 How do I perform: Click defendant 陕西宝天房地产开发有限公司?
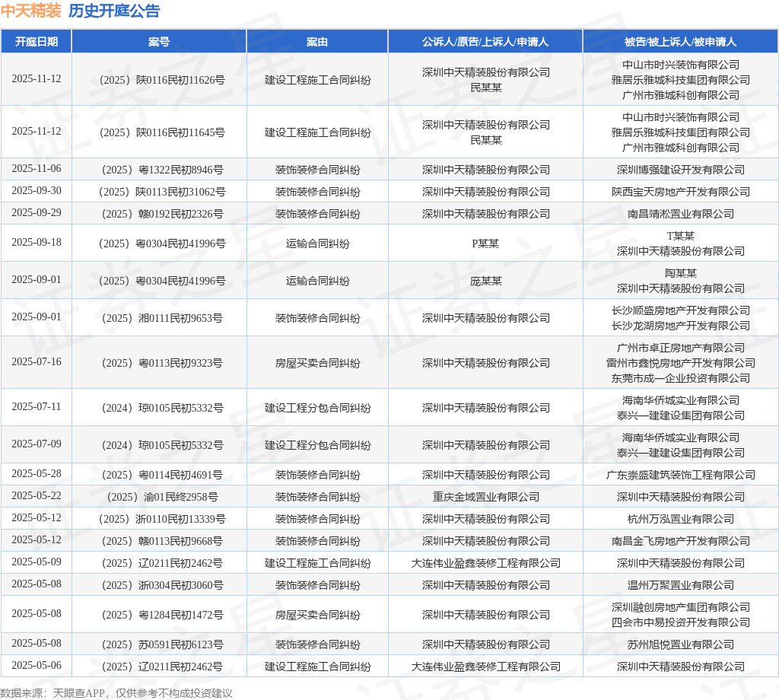(681, 192)
